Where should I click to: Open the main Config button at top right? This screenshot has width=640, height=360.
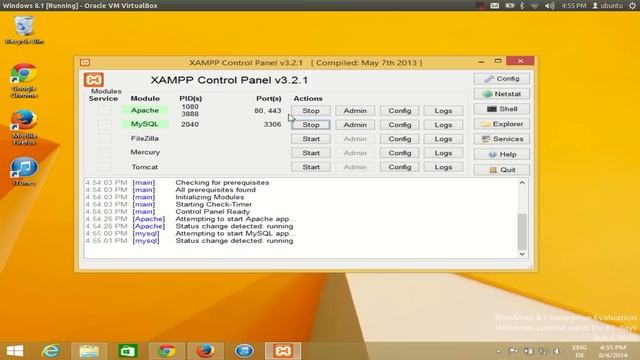(x=502, y=78)
